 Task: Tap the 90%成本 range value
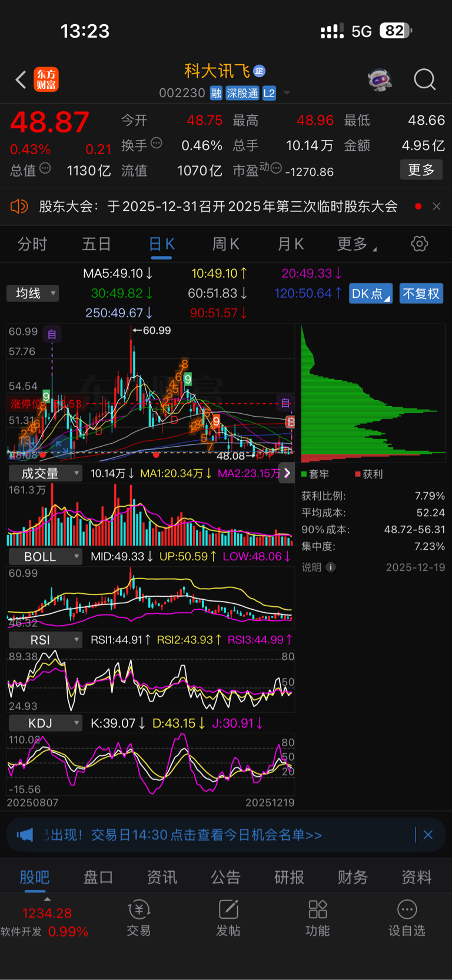coord(414,530)
